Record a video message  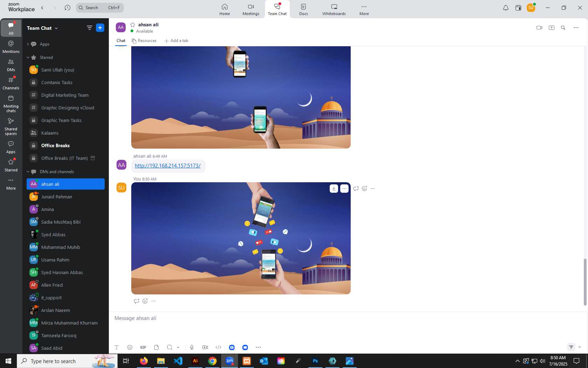[x=205, y=347]
